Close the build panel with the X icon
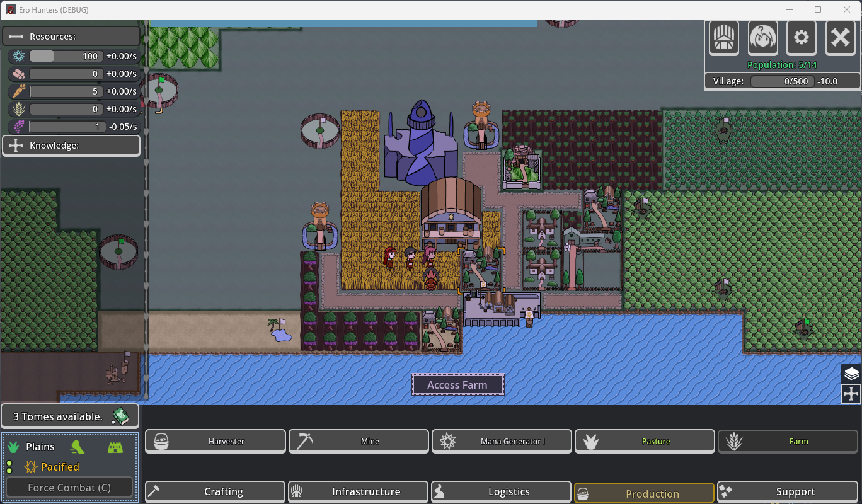Image resolution: width=862 pixels, height=504 pixels. pos(840,38)
